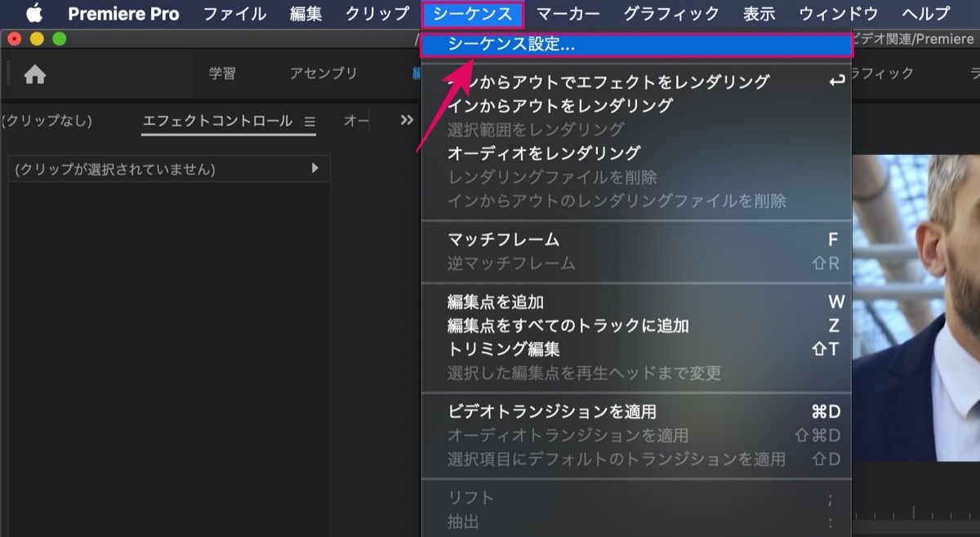The height and width of the screenshot is (537, 980).
Task: Open the Apple menu
Action: tap(34, 14)
